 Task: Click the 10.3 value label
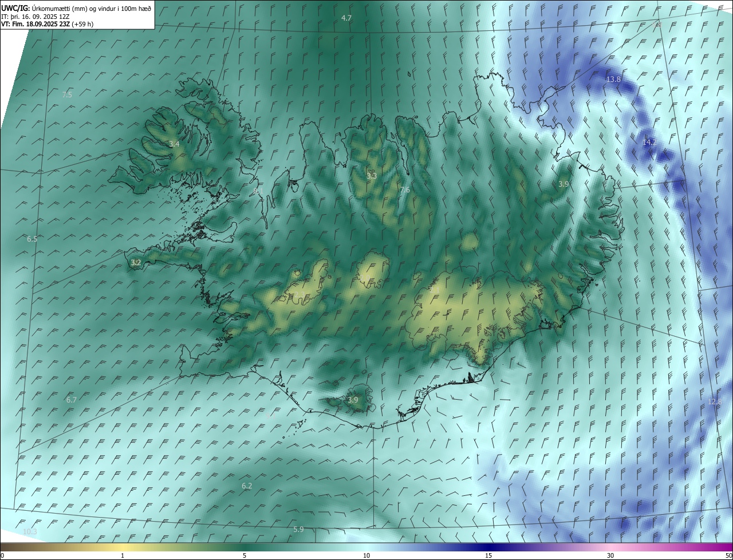[30, 532]
